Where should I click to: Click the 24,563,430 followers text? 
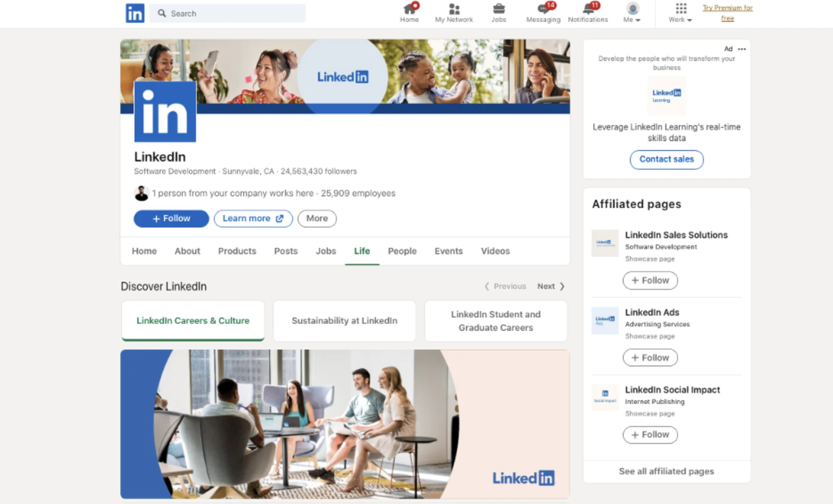pos(318,171)
